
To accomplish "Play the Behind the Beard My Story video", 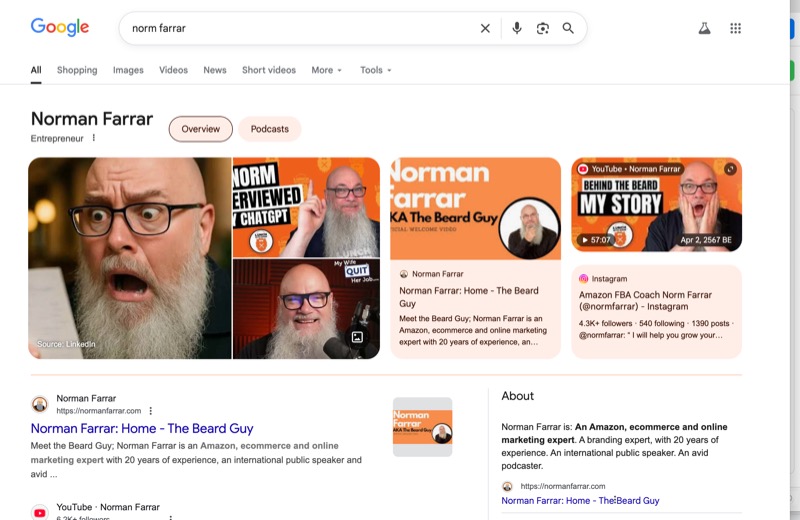I will tap(656, 204).
